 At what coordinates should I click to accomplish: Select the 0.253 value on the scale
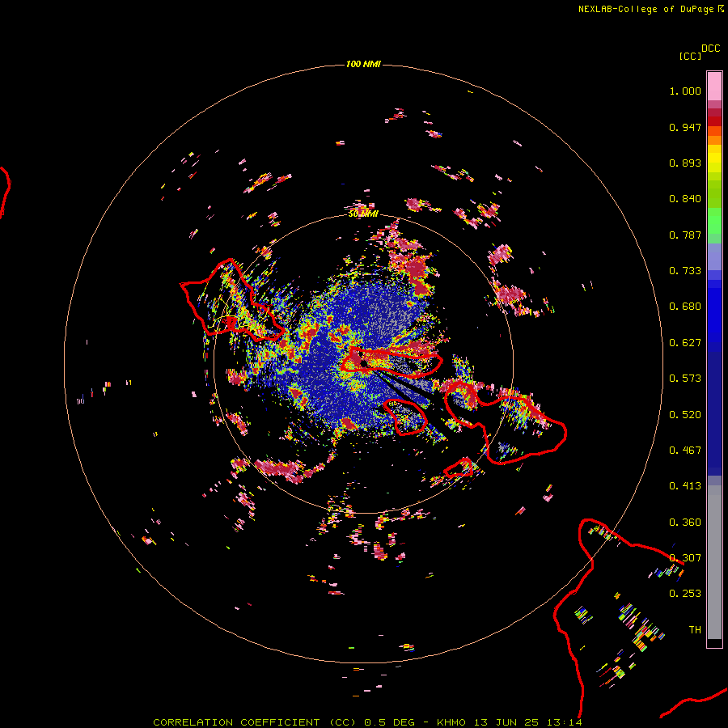685,594
